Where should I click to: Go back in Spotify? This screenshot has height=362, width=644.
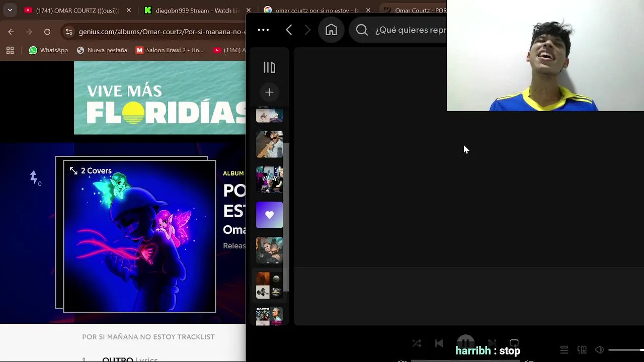click(289, 30)
